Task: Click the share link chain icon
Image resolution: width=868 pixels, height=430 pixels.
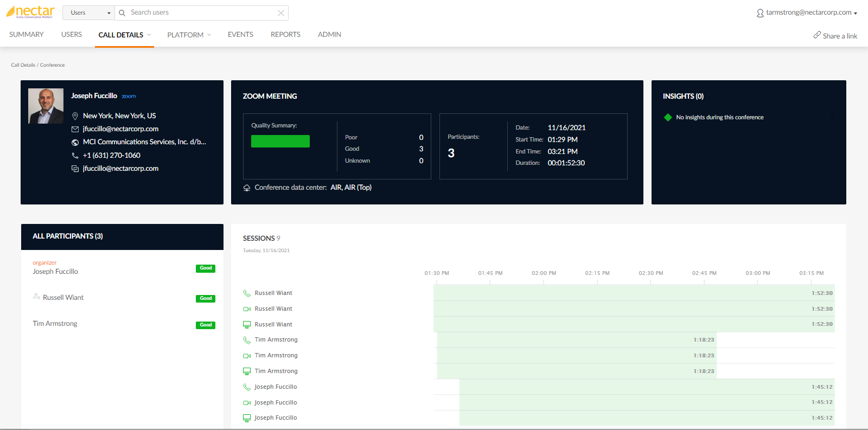Action: [x=817, y=35]
